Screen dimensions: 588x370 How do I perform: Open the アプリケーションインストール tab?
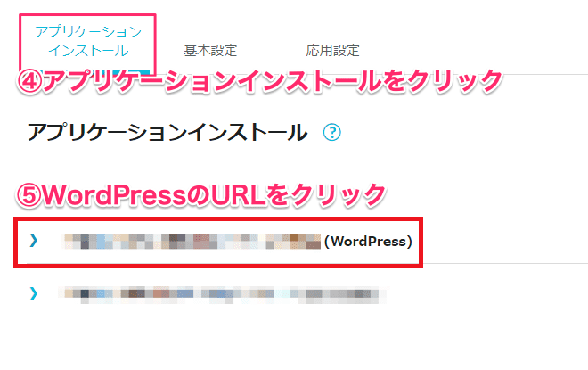click(x=88, y=41)
